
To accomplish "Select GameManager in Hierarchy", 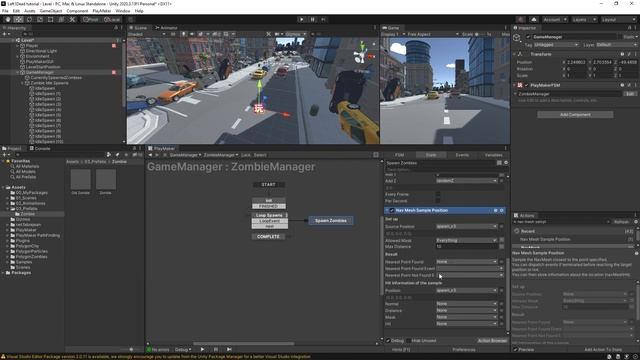I will point(40,72).
